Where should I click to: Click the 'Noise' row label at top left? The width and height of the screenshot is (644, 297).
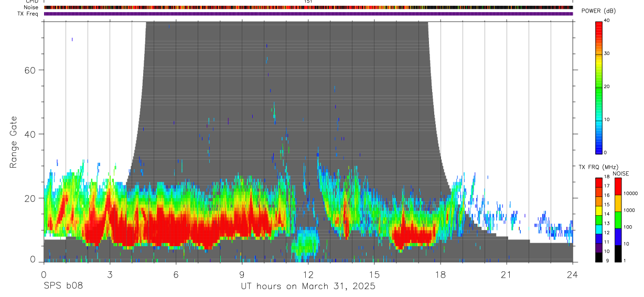[x=31, y=7]
